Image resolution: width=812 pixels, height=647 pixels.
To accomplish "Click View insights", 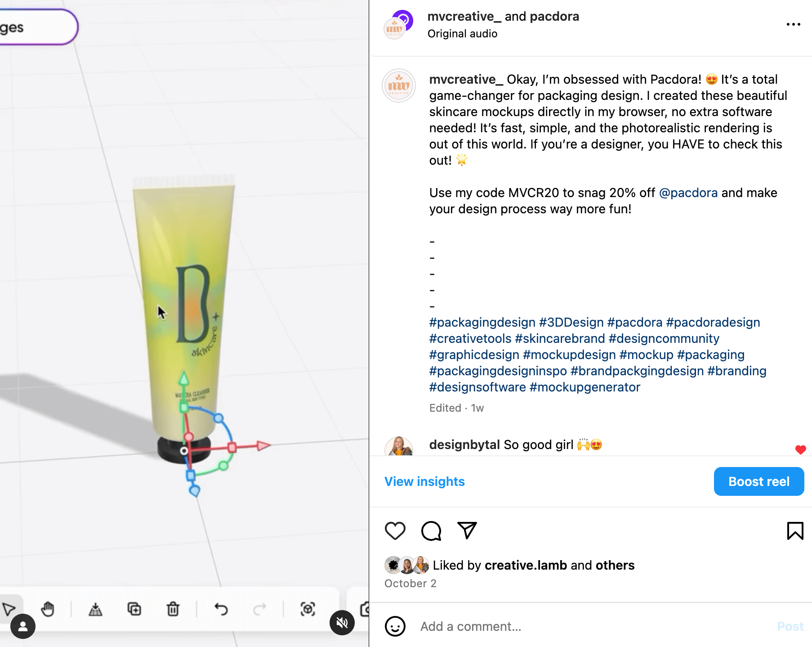I will pyautogui.click(x=424, y=481).
